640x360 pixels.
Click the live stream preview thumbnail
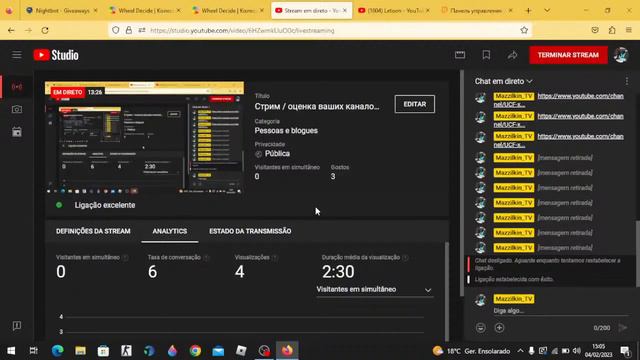click(144, 138)
